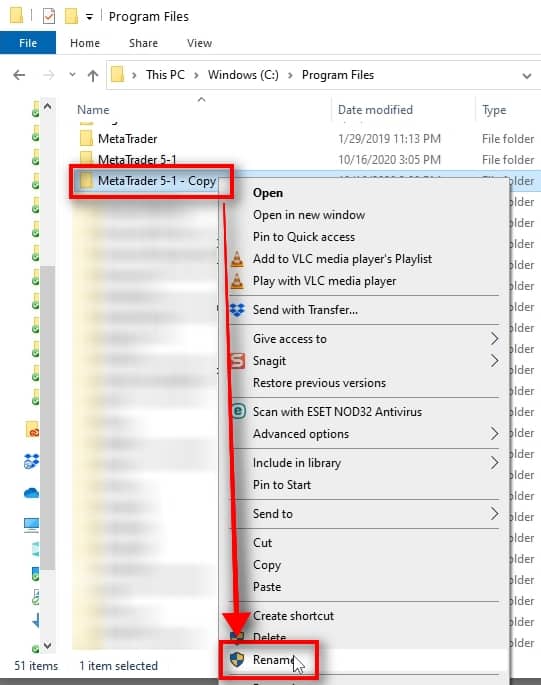Click the Downloads arrow icon in navigation pane
Viewport: 541px width, 685px height.
(36, 620)
